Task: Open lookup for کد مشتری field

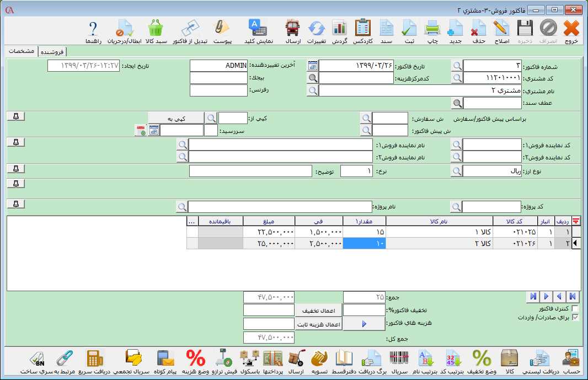Action: pyautogui.click(x=457, y=78)
